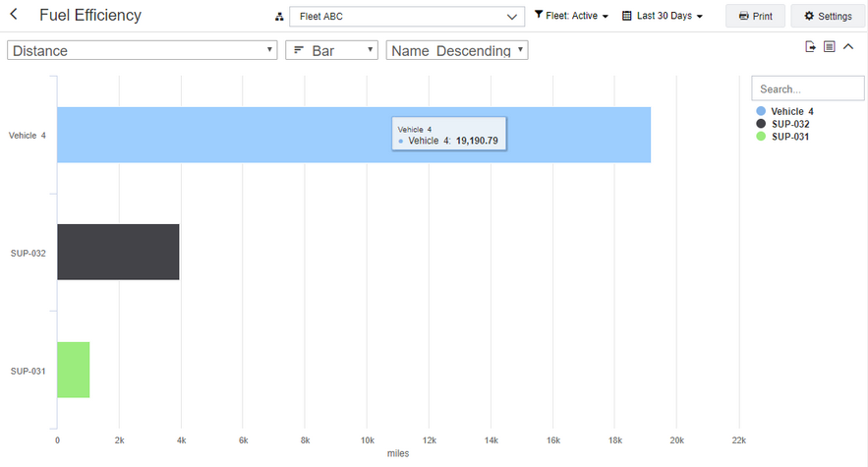Image resolution: width=868 pixels, height=467 pixels.
Task: Click the Vehicle 4 axis label
Action: (28, 135)
